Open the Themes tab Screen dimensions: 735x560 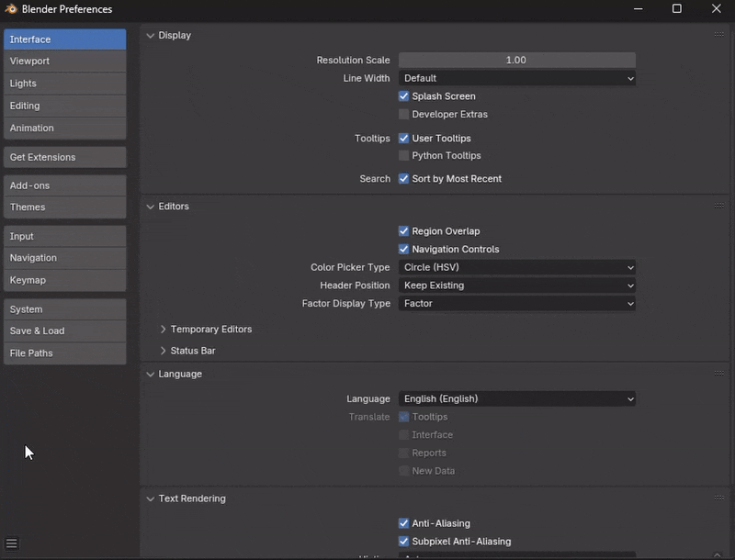pyautogui.click(x=64, y=207)
